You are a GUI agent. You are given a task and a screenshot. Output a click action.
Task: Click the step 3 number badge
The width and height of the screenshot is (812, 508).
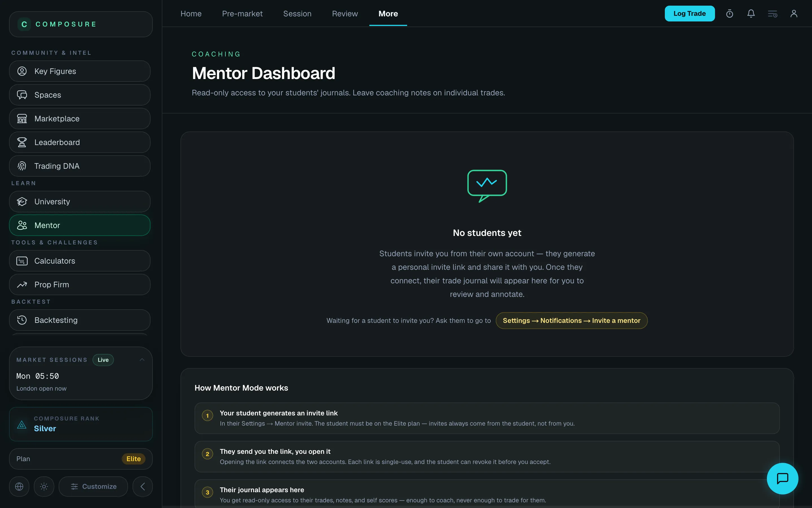click(x=207, y=492)
